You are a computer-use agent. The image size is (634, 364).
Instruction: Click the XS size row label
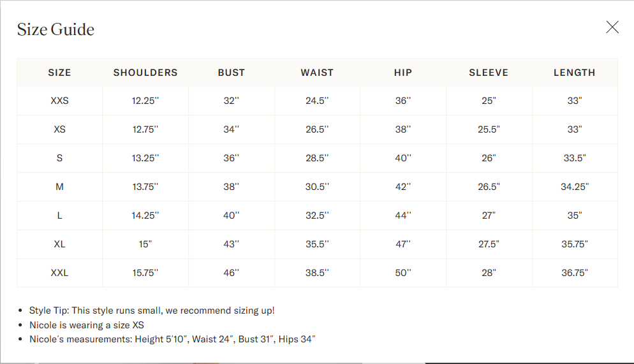click(x=59, y=129)
